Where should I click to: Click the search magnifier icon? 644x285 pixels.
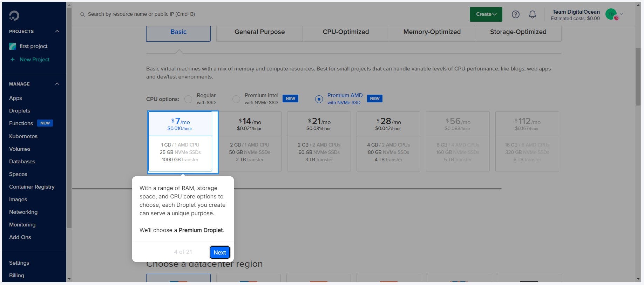pyautogui.click(x=82, y=14)
